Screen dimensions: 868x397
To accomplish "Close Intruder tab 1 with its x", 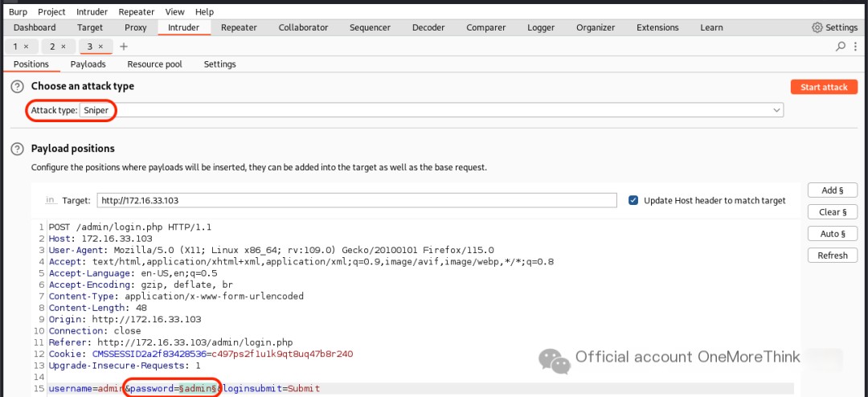I will 26,47.
